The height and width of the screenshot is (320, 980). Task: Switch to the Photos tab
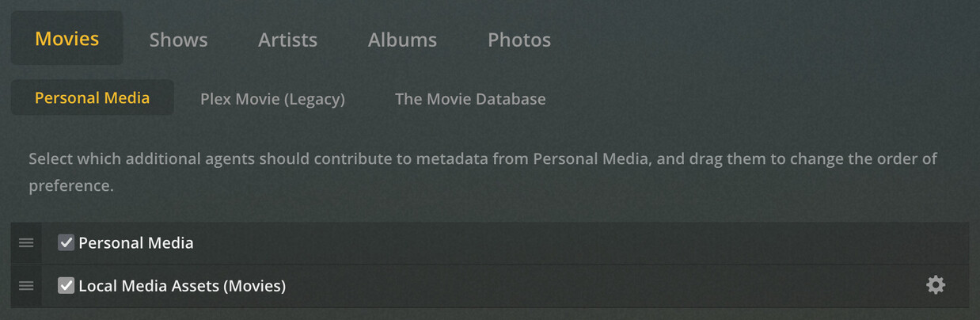tap(519, 40)
